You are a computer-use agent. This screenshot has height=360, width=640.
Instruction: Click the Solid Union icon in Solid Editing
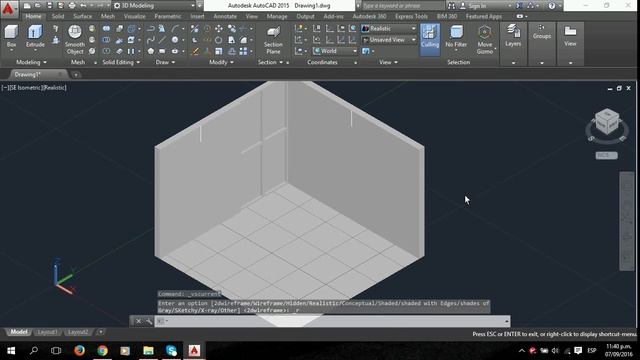[106, 29]
